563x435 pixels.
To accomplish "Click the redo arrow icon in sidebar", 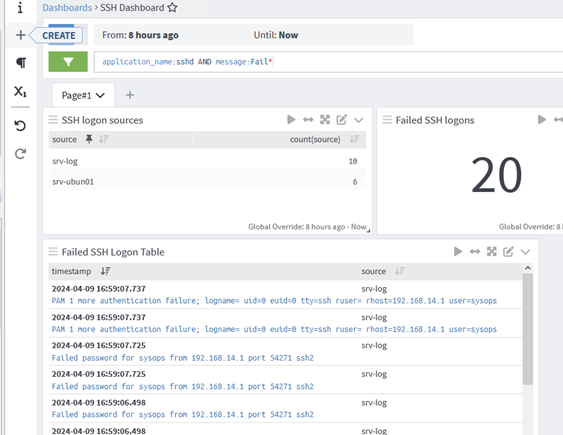I will [20, 154].
